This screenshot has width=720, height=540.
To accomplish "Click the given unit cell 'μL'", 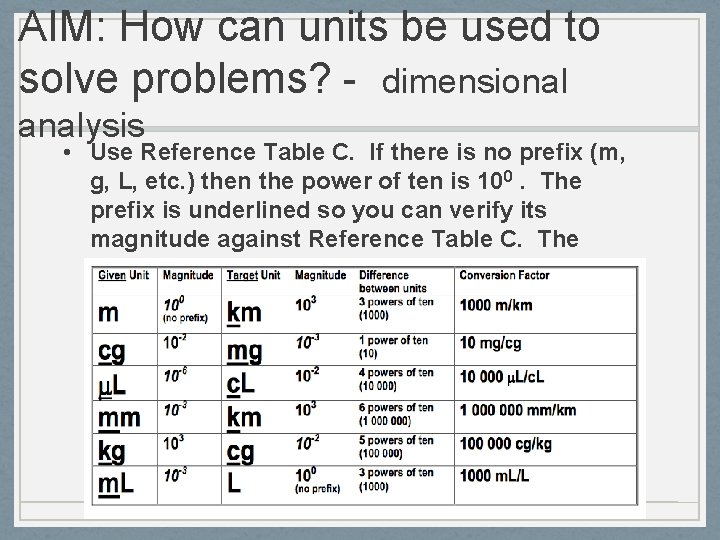I will pyautogui.click(x=112, y=386).
